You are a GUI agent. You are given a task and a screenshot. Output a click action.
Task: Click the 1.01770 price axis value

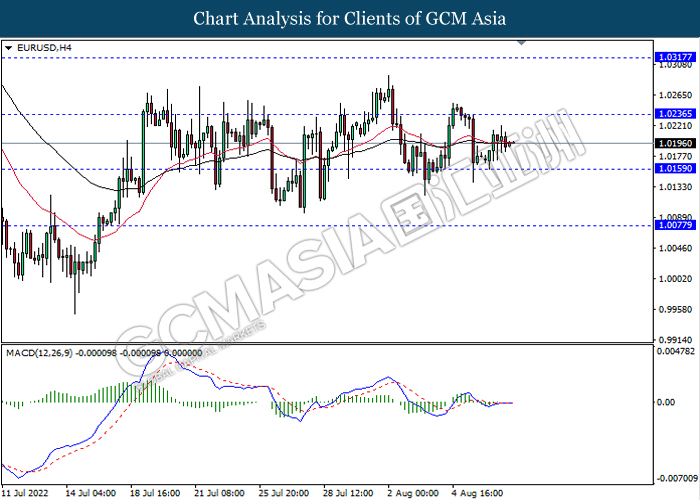point(675,156)
